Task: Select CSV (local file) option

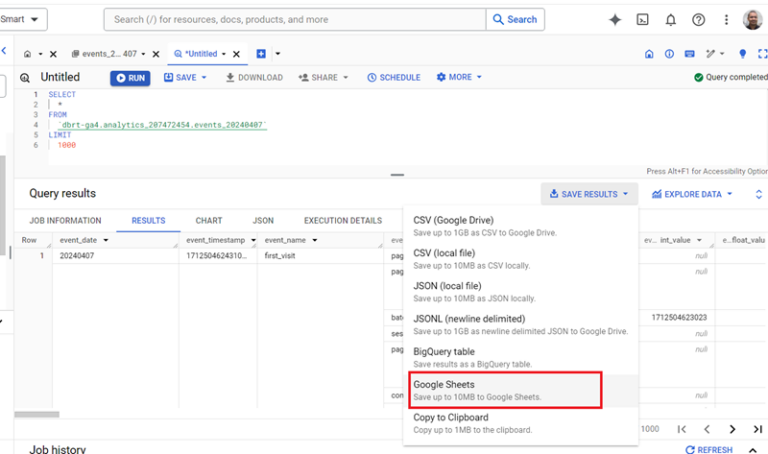Action: coord(520,259)
